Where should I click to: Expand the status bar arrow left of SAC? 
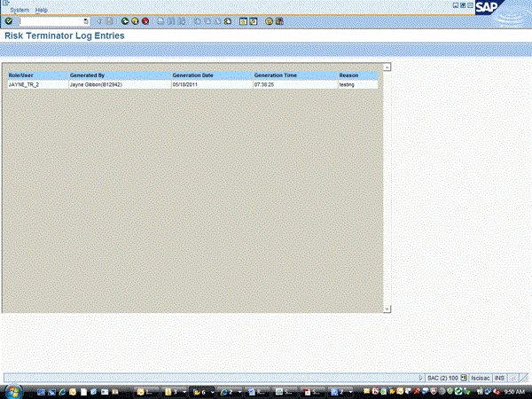pos(420,377)
